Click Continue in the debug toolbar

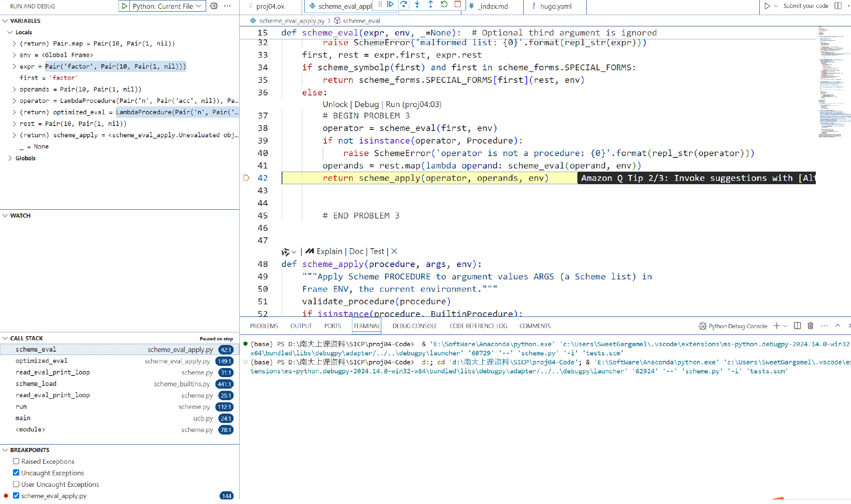[x=390, y=5]
